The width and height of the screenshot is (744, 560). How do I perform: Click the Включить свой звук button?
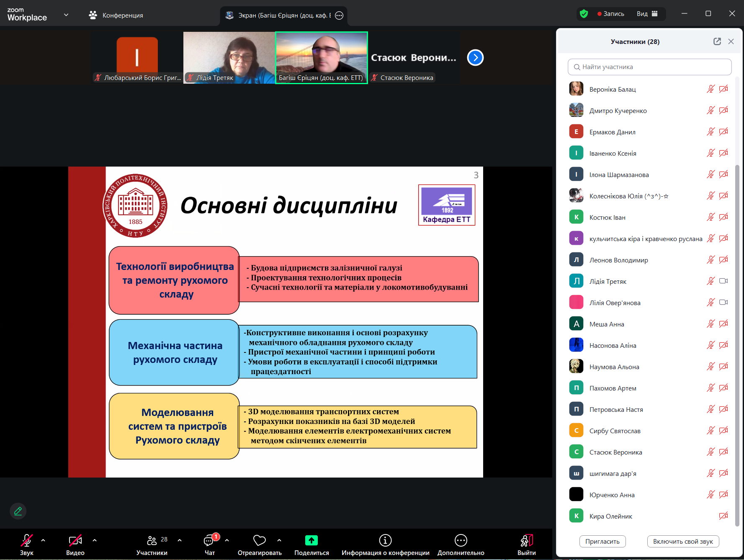(682, 542)
